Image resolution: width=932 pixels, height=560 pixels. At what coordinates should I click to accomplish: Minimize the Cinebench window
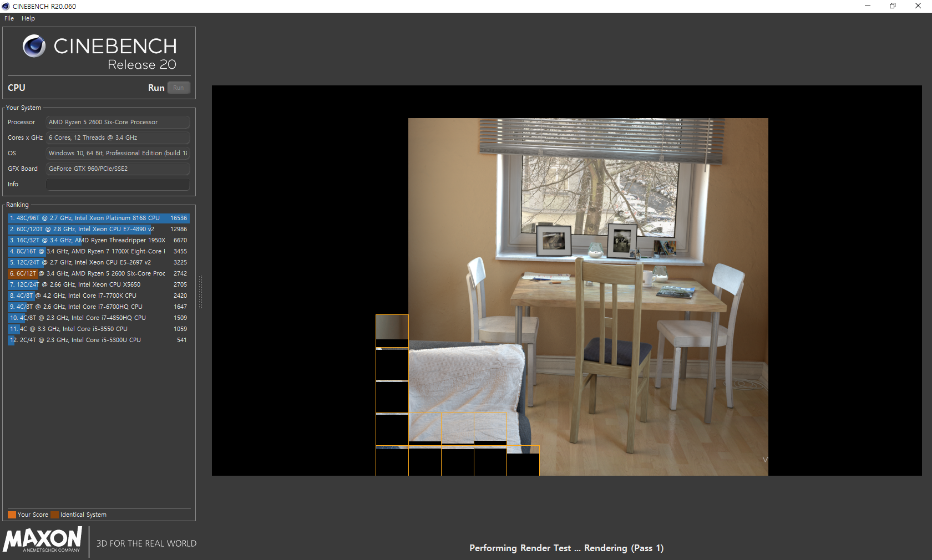(868, 6)
